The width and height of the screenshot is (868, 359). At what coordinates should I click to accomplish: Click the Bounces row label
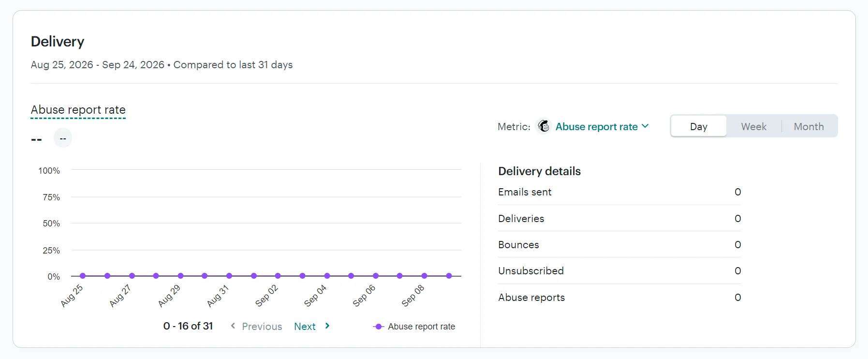coord(518,245)
